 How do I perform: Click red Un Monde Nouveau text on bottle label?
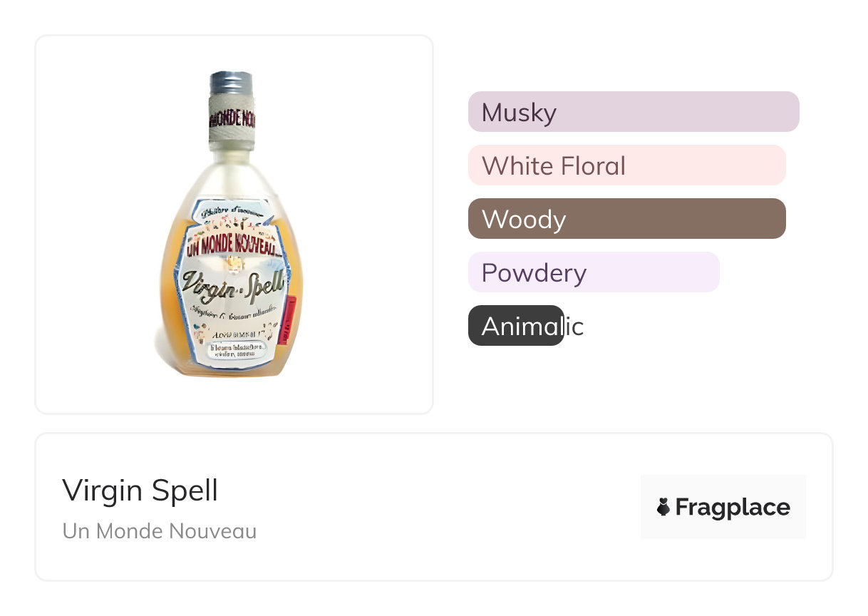coord(232,247)
